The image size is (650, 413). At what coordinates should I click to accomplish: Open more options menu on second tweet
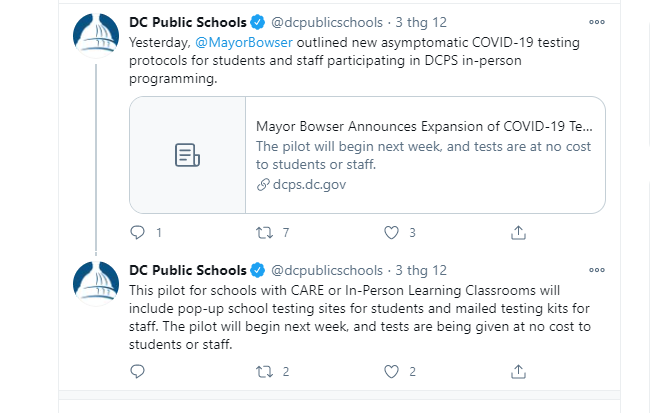(x=597, y=270)
